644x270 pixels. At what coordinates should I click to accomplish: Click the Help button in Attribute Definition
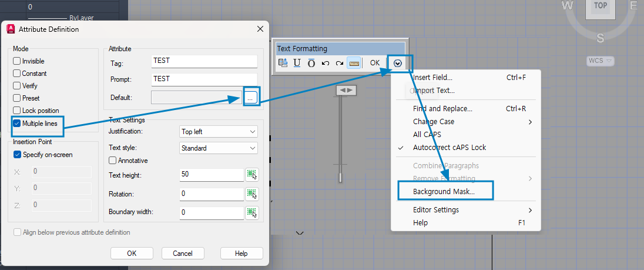click(x=241, y=253)
